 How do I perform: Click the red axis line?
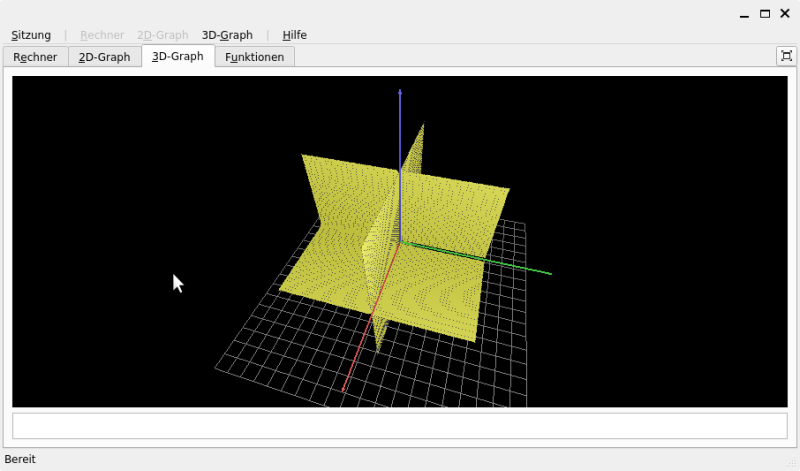coord(355,360)
